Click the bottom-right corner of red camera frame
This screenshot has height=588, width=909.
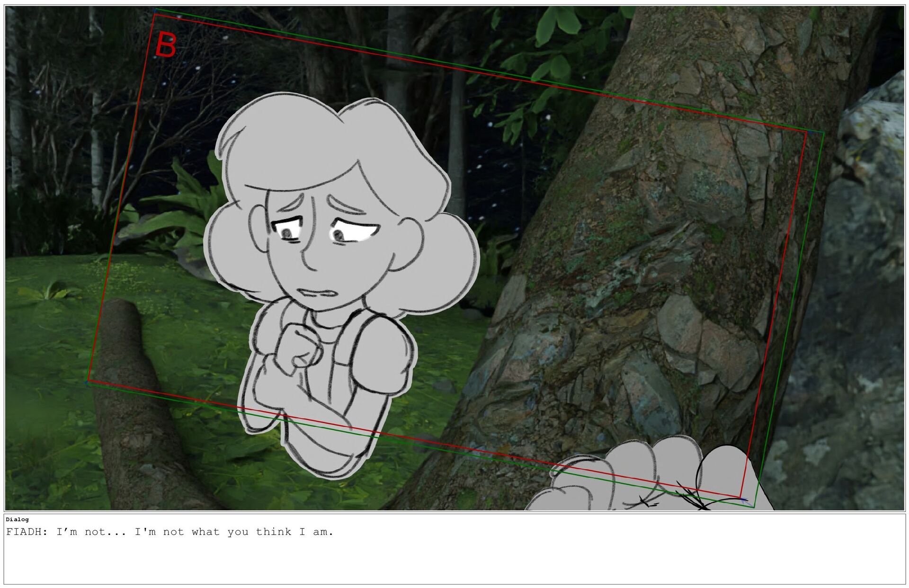coord(740,498)
